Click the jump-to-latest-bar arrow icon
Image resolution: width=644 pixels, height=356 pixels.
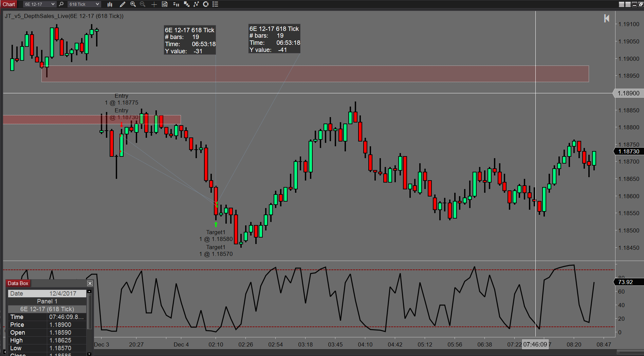[607, 18]
